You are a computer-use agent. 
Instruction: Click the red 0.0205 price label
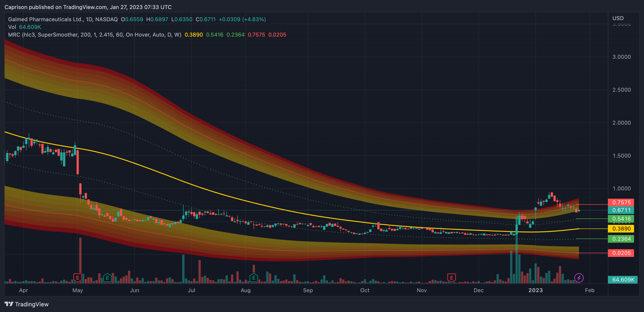pyautogui.click(x=621, y=253)
